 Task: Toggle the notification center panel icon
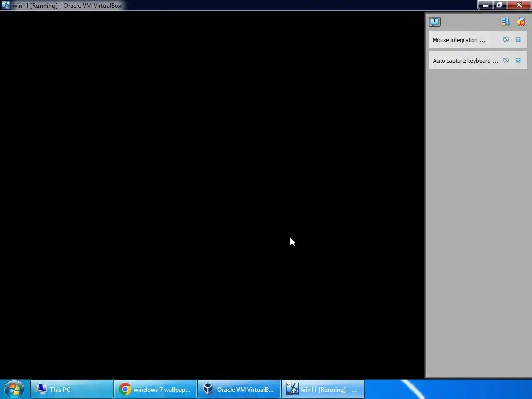pos(434,22)
